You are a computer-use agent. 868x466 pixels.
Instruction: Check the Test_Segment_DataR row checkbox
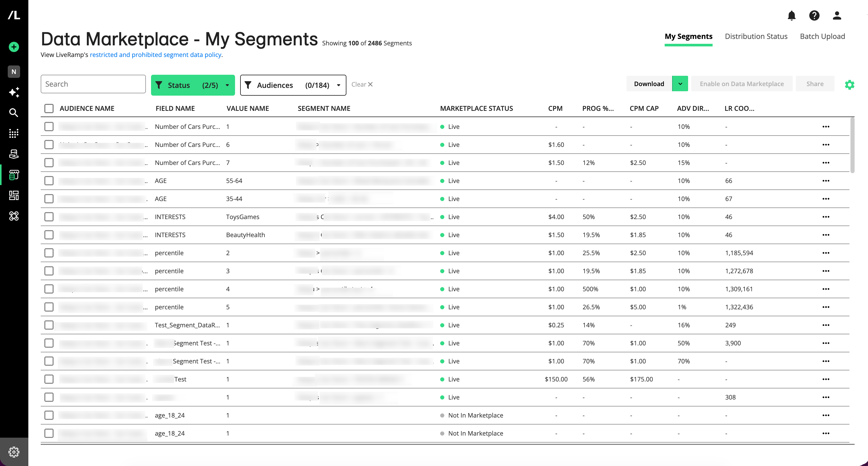point(49,325)
